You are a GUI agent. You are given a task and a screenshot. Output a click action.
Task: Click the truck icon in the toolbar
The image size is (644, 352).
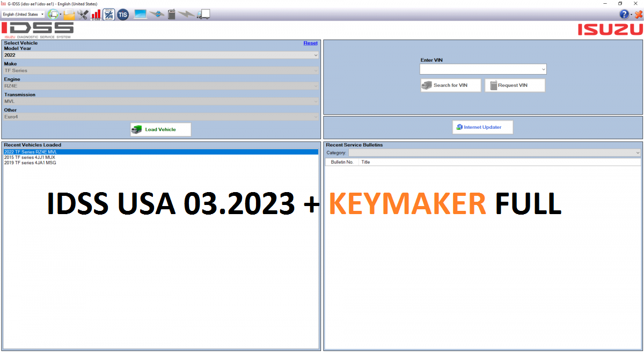coord(203,14)
